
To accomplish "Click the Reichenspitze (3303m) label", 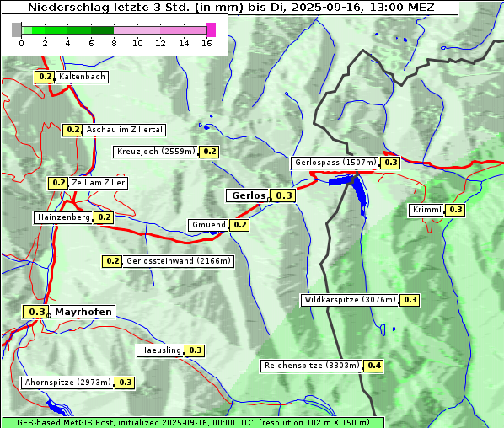I will (312, 366).
